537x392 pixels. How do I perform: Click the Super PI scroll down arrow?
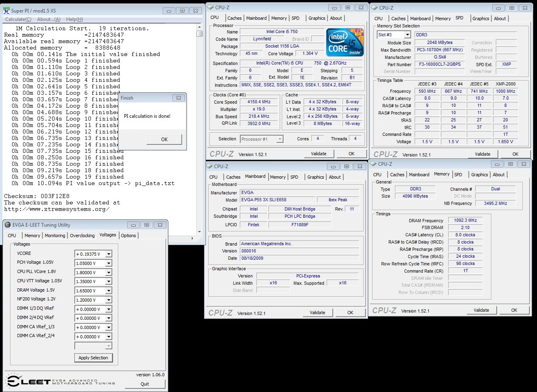point(199,232)
